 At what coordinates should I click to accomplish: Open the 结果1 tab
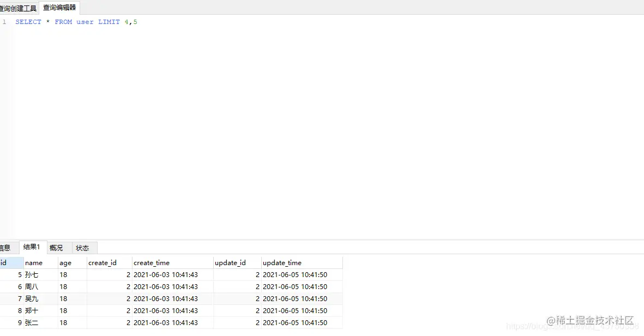pos(32,247)
